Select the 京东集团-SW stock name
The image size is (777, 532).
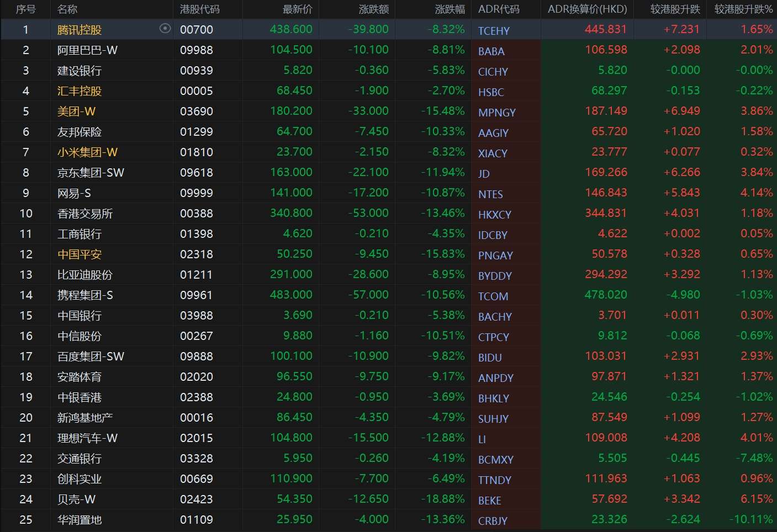[x=91, y=173]
